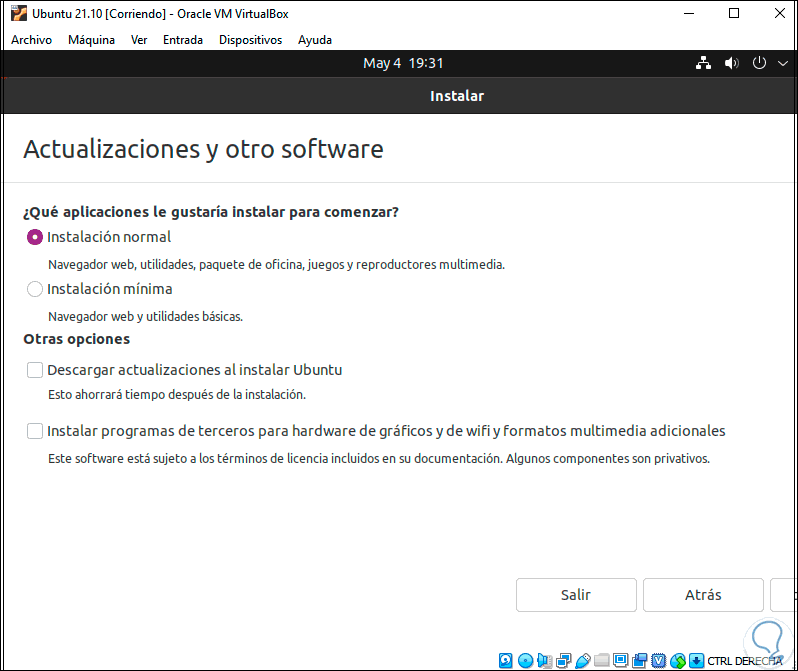Viewport: 798px width, 671px height.
Task: Click the Atrás button
Action: tap(703, 595)
